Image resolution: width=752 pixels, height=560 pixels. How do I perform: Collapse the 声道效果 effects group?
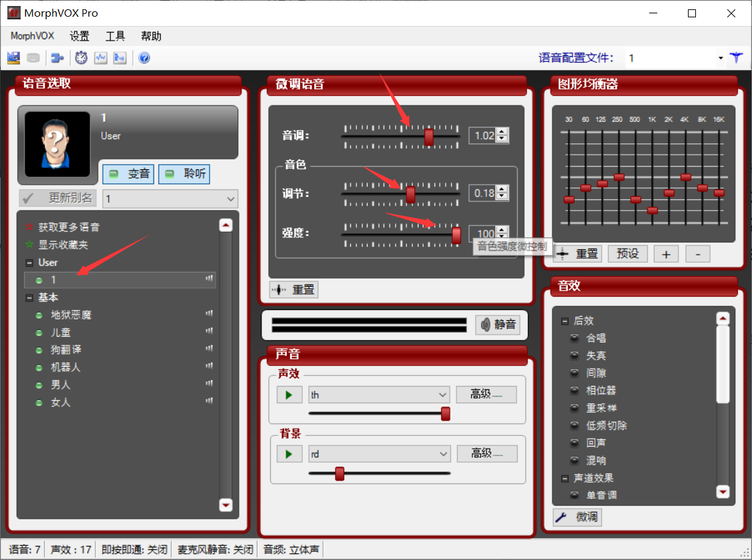pyautogui.click(x=565, y=479)
